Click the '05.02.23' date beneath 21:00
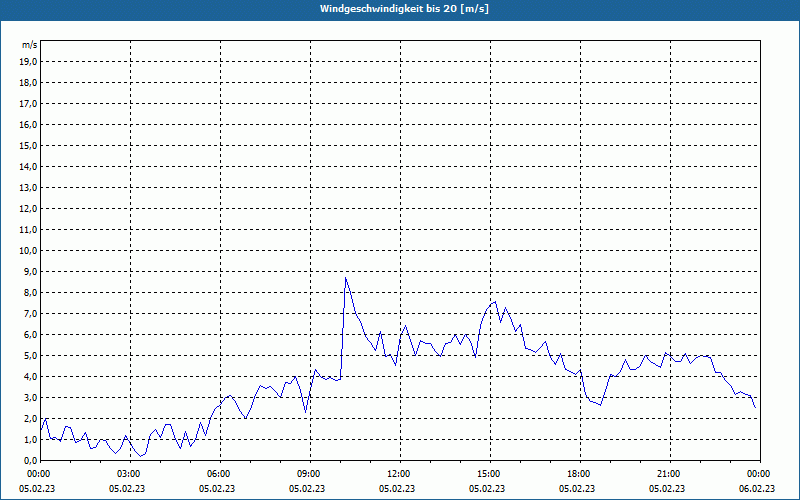 [667, 489]
